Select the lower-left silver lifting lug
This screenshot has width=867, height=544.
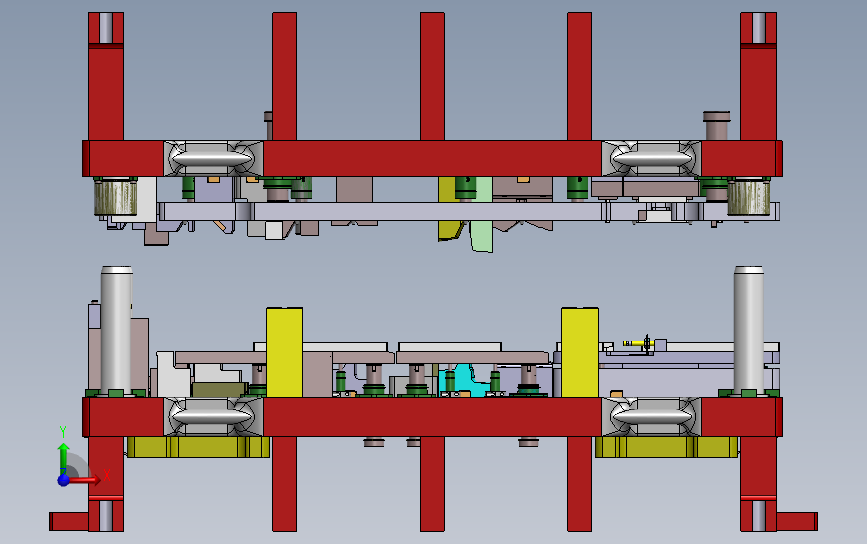pos(212,417)
